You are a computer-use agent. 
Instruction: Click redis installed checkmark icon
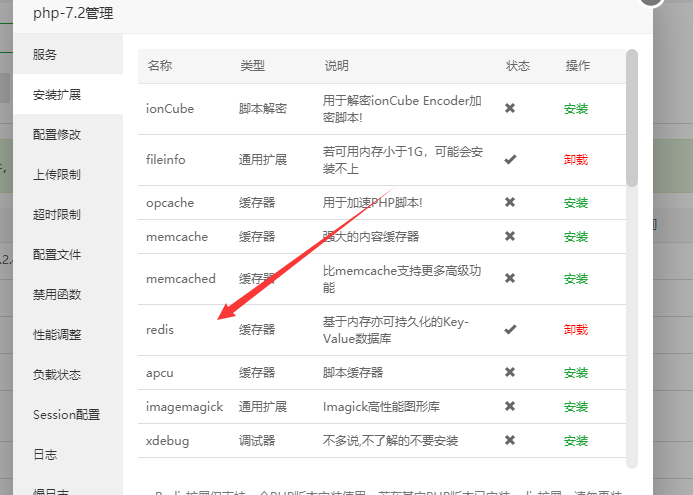tap(510, 329)
